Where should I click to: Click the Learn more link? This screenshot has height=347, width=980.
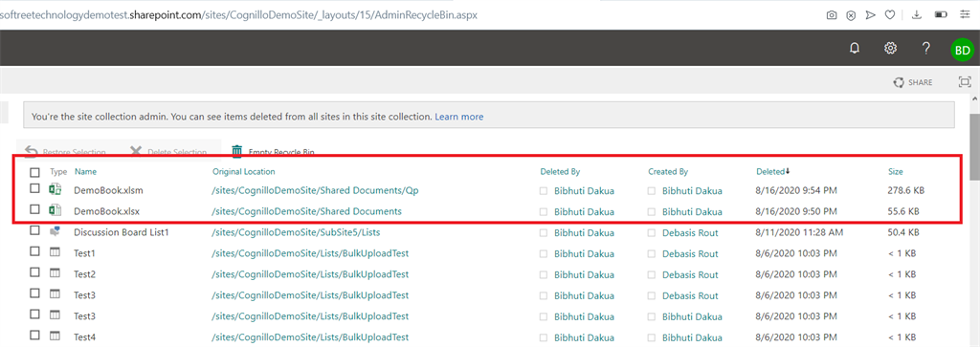[x=458, y=117]
